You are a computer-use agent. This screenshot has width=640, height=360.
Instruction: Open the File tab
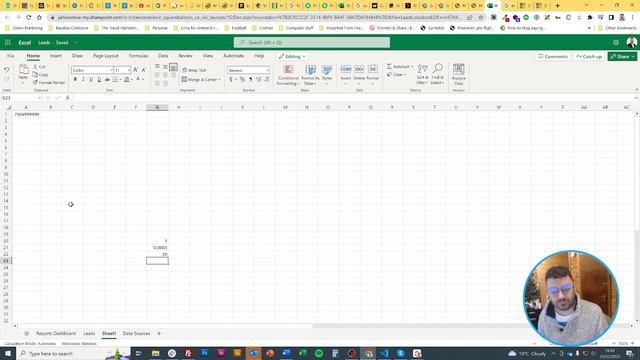point(11,56)
